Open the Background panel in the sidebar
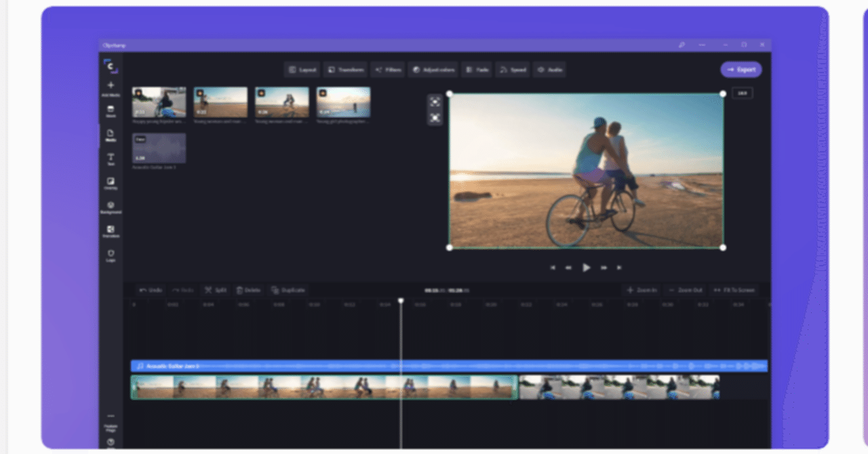Image resolution: width=868 pixels, height=454 pixels. pyautogui.click(x=111, y=207)
